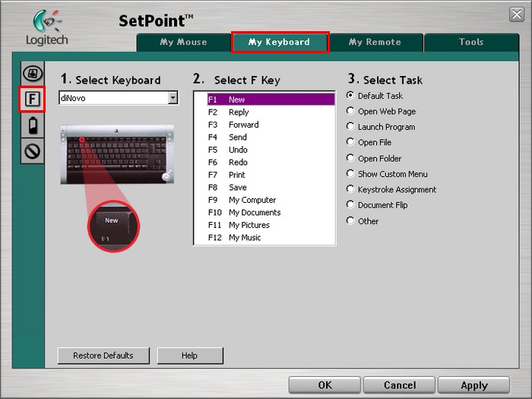The image size is (532, 399).
Task: Open Help for keyboard settings
Action: (190, 356)
